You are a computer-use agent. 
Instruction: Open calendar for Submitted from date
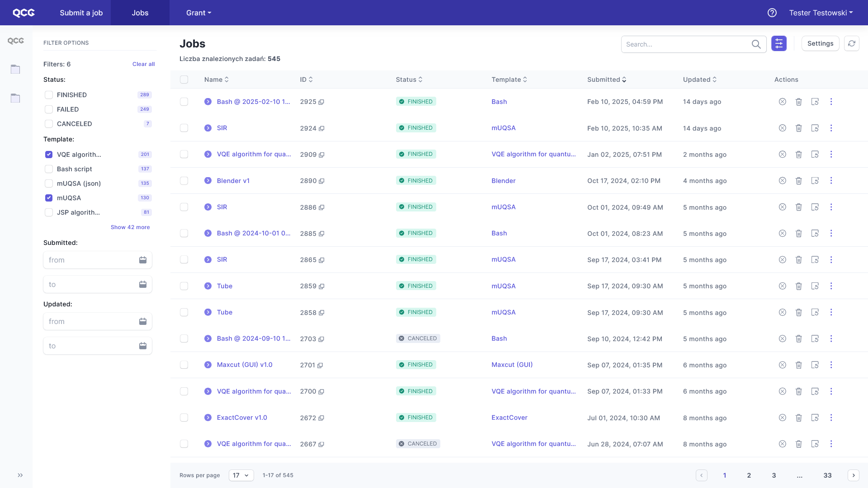point(142,260)
